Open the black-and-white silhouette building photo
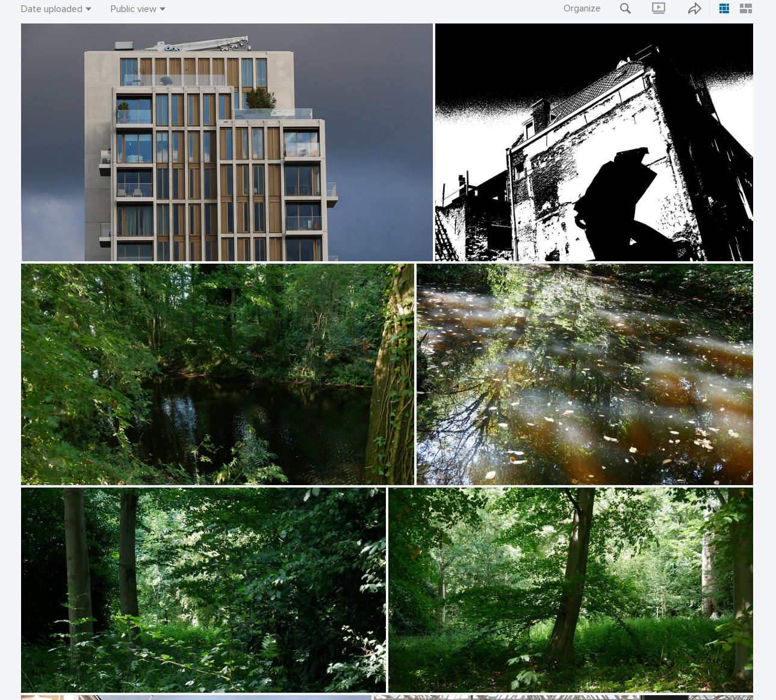 tap(594, 142)
